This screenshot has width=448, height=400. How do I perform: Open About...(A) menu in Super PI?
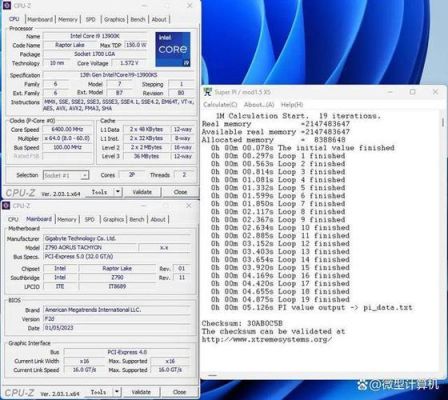point(259,105)
